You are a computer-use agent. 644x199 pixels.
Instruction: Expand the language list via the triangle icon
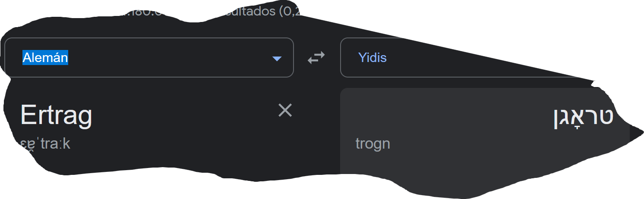tap(277, 59)
